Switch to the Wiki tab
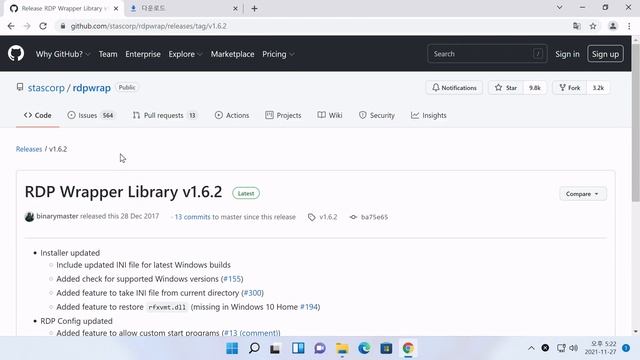The image size is (640, 360). (330, 116)
